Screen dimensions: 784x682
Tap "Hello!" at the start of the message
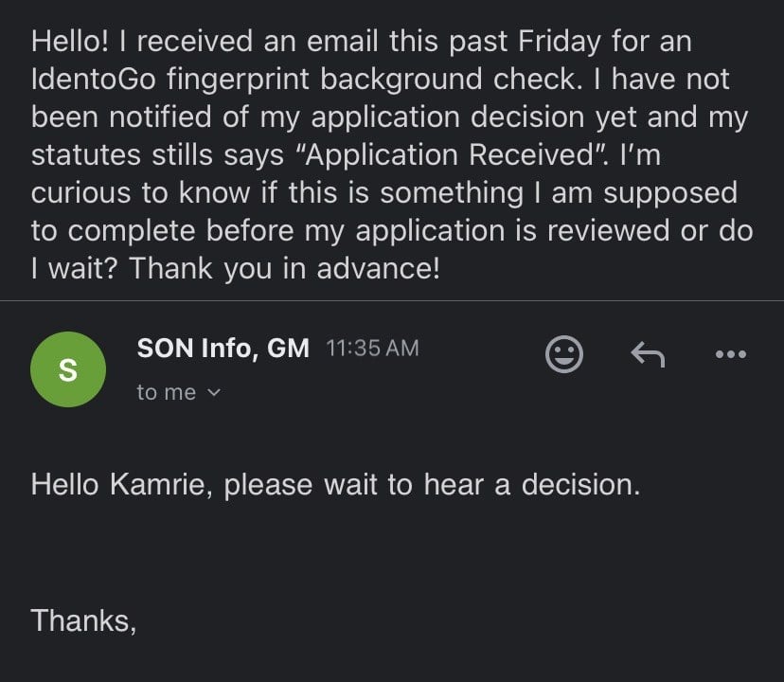click(69, 41)
